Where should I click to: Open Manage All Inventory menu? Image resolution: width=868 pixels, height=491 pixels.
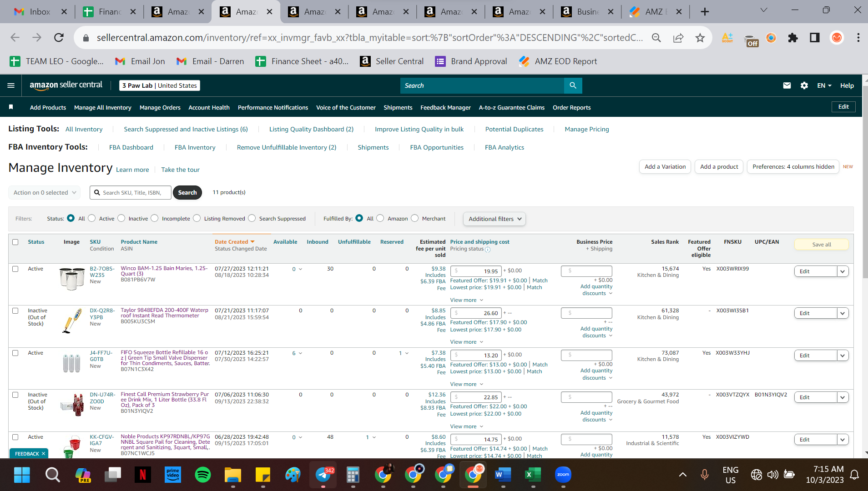click(103, 107)
